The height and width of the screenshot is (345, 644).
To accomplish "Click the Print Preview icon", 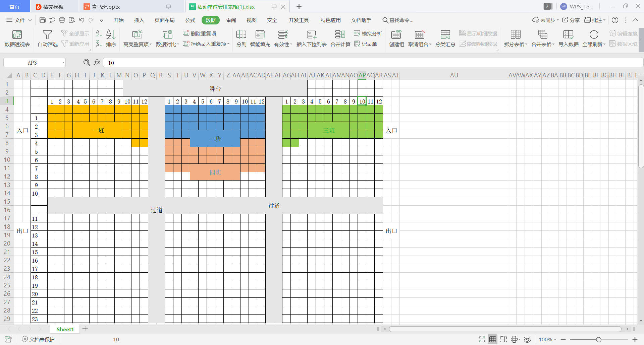I will tap(72, 20).
